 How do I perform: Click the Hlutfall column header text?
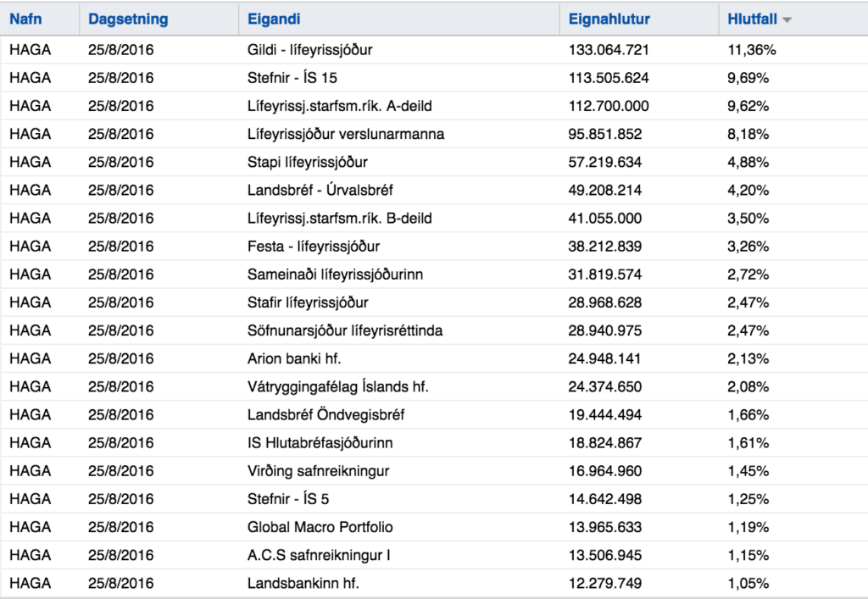pyautogui.click(x=752, y=19)
